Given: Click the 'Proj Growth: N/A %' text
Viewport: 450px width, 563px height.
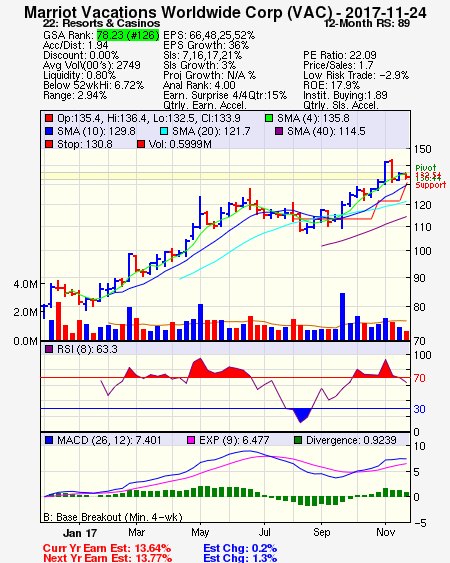Looking at the screenshot, I should coord(209,75).
